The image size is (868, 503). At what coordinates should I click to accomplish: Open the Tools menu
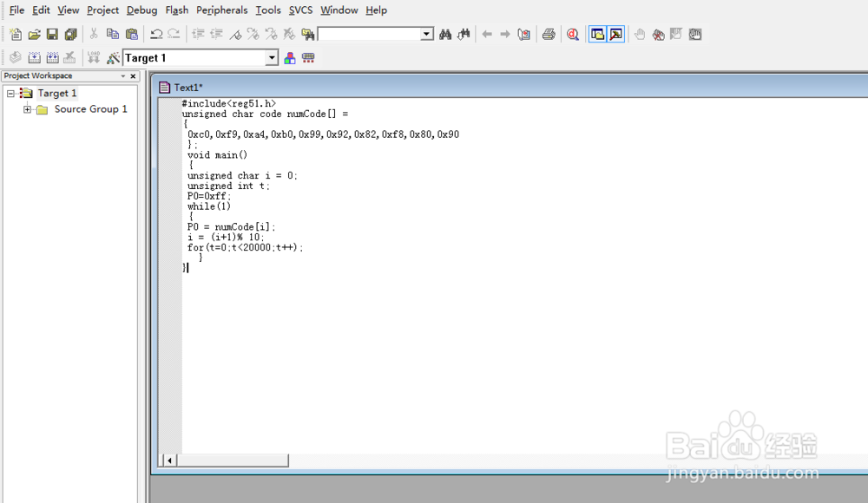coord(268,10)
